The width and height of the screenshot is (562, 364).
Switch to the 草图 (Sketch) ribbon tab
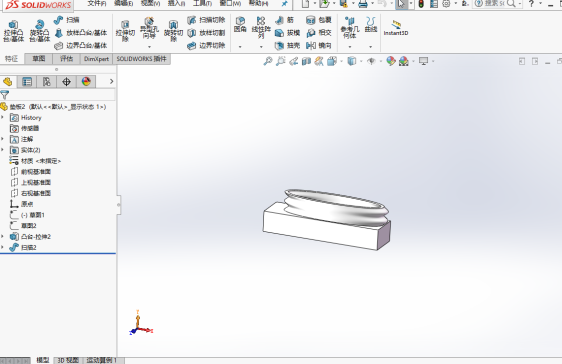[x=39, y=59]
